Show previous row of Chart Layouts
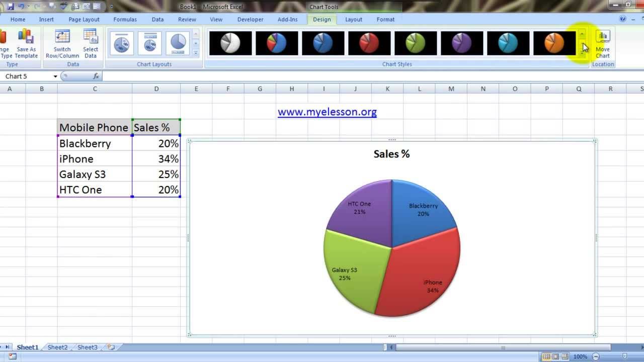The width and height of the screenshot is (644, 362). [x=196, y=34]
